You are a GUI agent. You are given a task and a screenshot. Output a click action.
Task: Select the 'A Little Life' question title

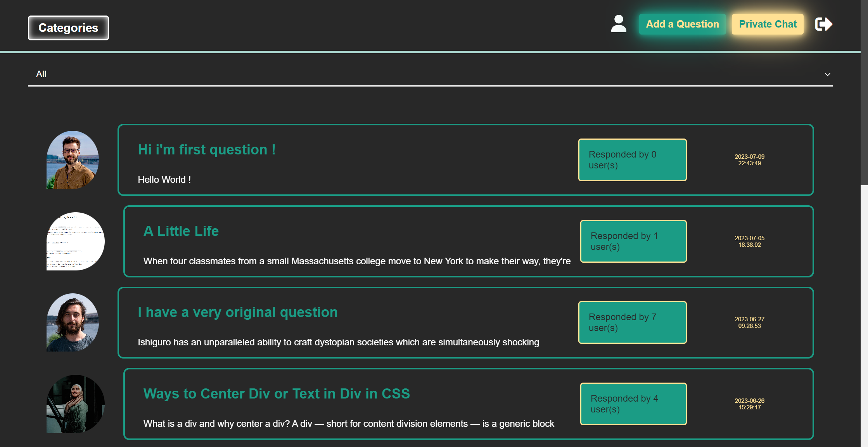[181, 231]
